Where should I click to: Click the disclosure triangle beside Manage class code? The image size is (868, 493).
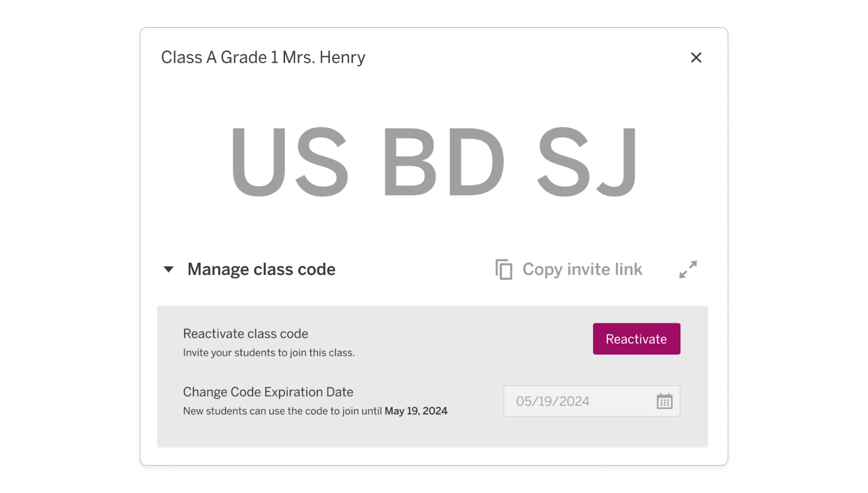pyautogui.click(x=169, y=269)
